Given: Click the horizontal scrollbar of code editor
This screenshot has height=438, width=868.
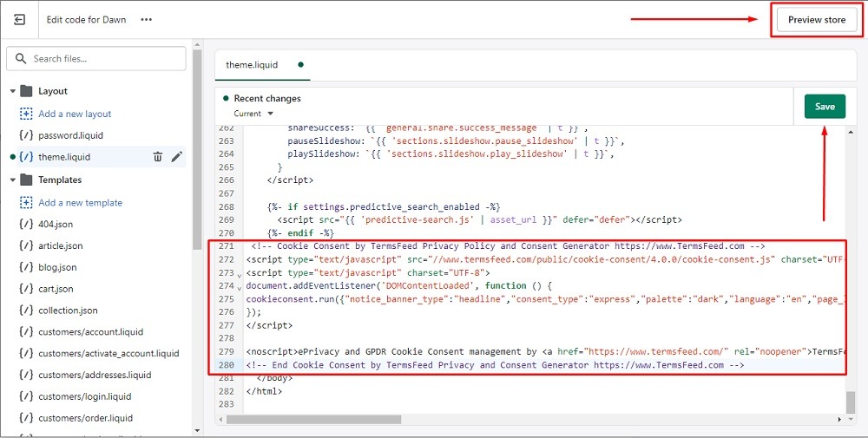Looking at the screenshot, I should pos(314,421).
